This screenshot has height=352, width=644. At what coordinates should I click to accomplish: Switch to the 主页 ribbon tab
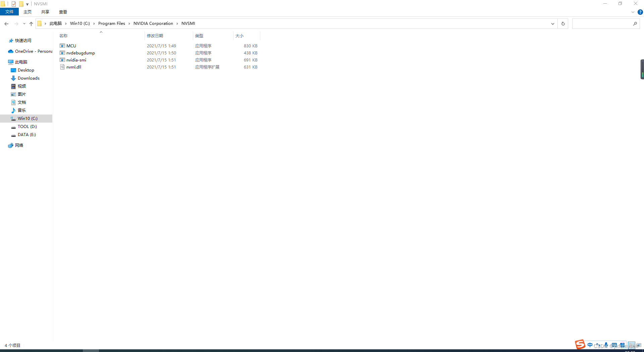coord(28,12)
